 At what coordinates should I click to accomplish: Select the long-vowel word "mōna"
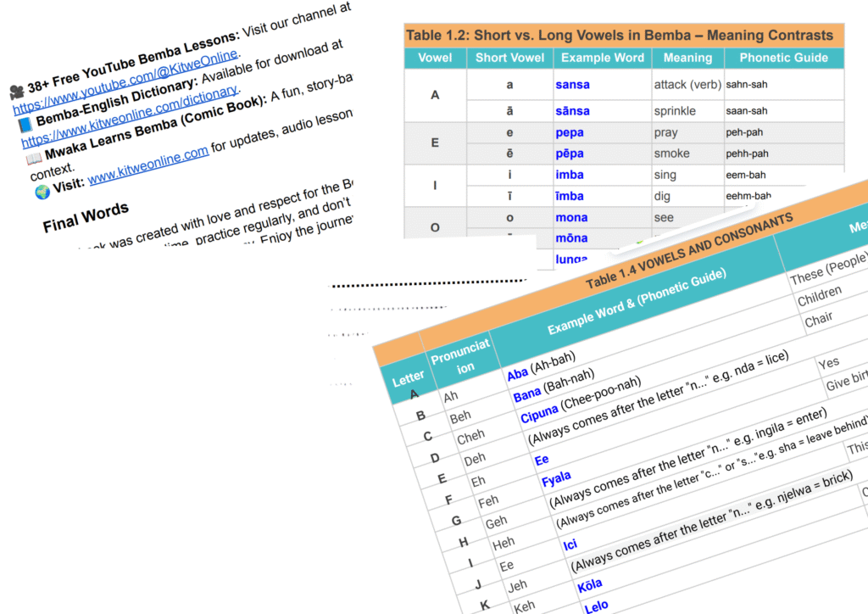click(571, 238)
